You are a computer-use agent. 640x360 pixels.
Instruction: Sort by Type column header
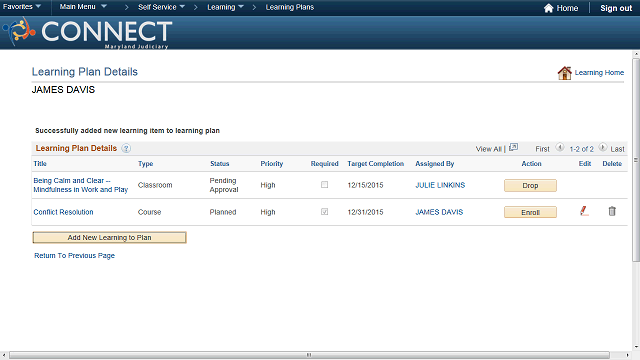(x=146, y=164)
